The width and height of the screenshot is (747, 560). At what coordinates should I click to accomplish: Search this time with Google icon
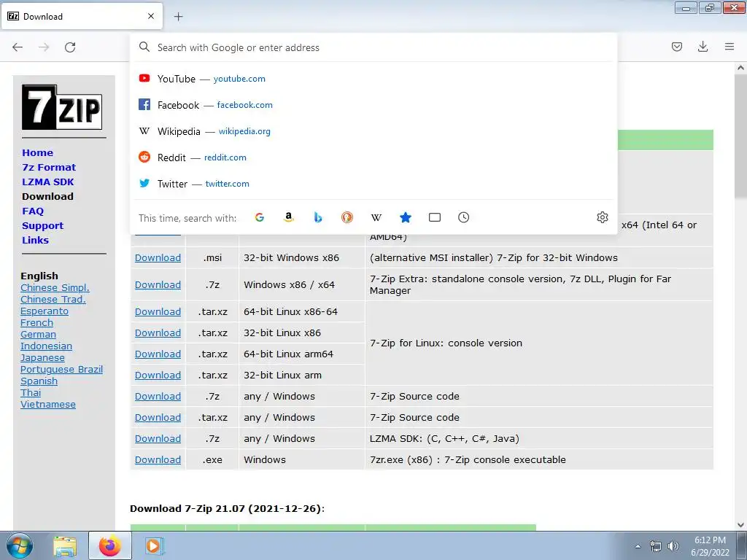pos(260,217)
